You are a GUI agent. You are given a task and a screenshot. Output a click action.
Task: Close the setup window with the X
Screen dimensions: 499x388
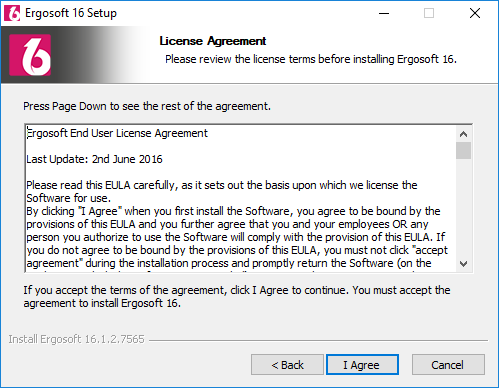(x=475, y=13)
